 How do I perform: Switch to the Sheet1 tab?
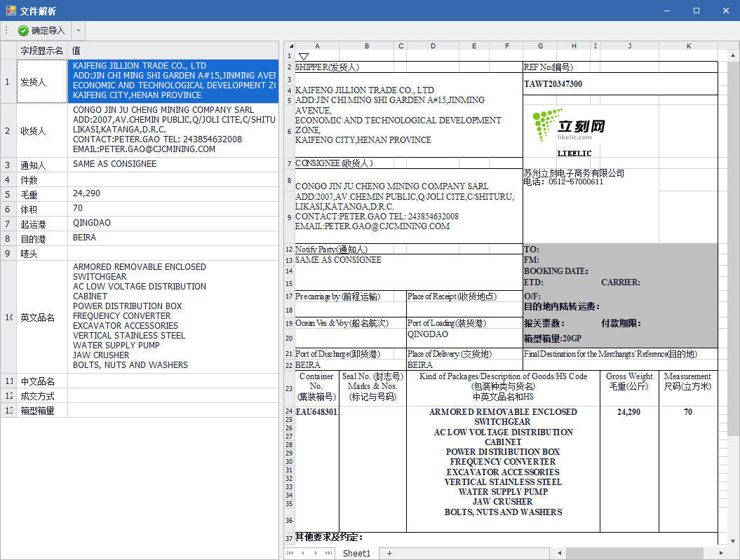pyautogui.click(x=356, y=553)
